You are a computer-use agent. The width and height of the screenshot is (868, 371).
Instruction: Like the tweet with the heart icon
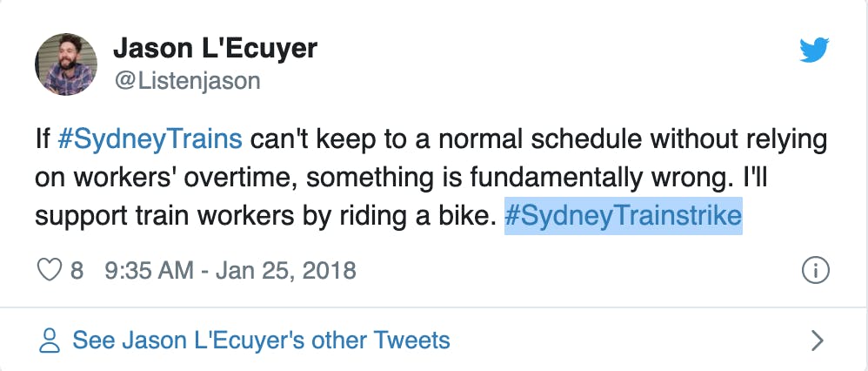(50, 271)
